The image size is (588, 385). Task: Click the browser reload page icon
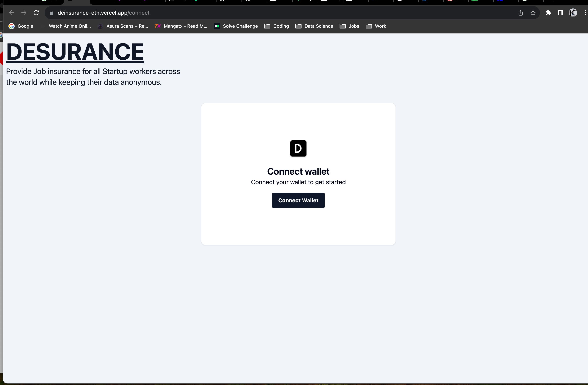click(x=37, y=12)
